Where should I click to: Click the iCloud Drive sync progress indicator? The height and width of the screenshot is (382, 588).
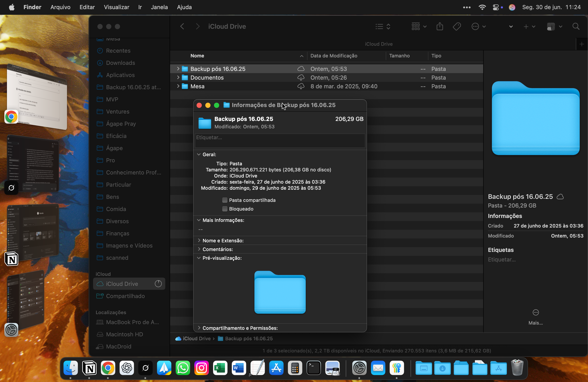[158, 284]
